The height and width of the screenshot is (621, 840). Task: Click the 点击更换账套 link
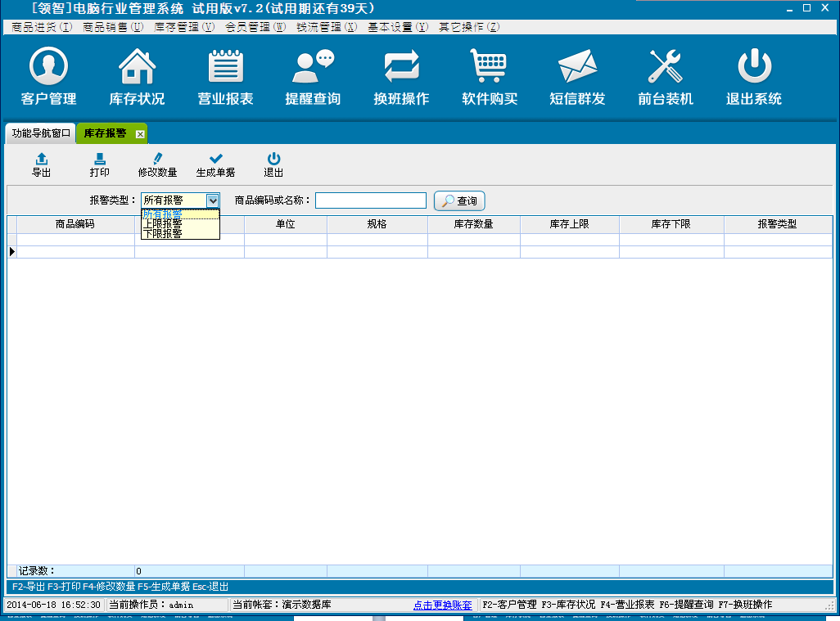[442, 605]
